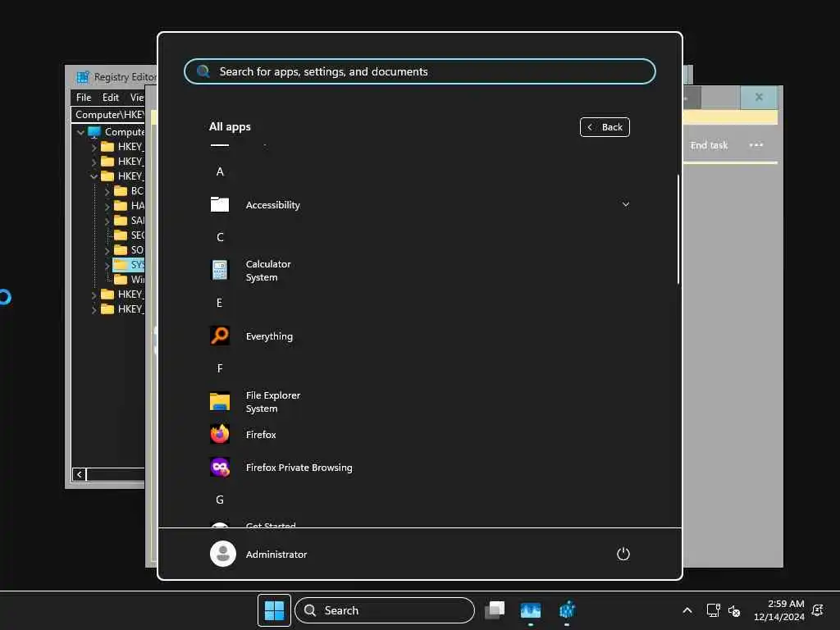
Task: Click the Back button in All apps
Action: point(605,127)
